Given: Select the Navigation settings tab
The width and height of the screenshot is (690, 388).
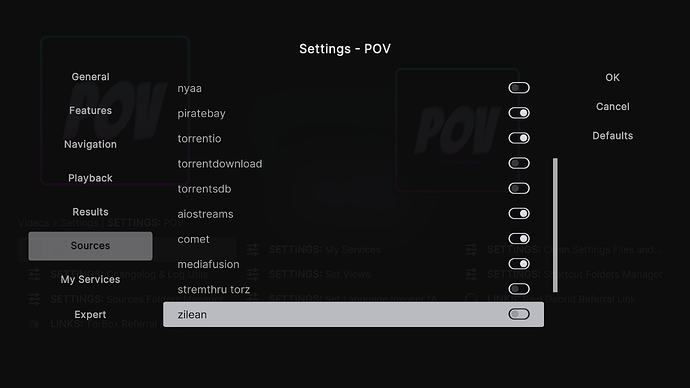Looking at the screenshot, I should click(90, 144).
